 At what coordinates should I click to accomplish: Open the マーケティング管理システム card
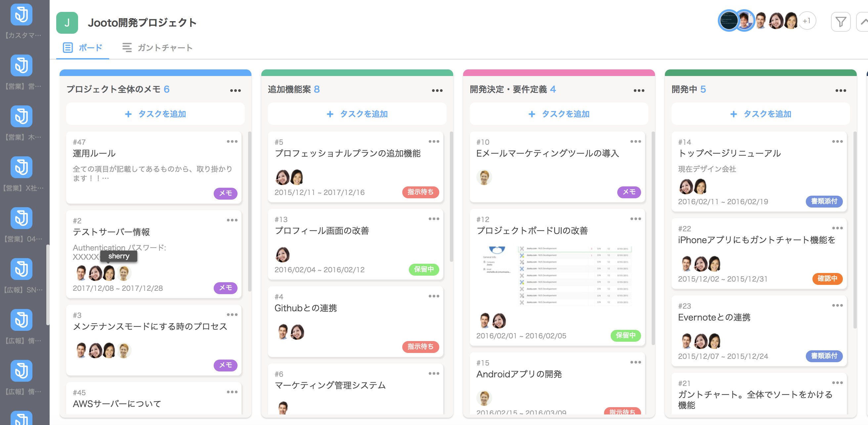point(356,389)
